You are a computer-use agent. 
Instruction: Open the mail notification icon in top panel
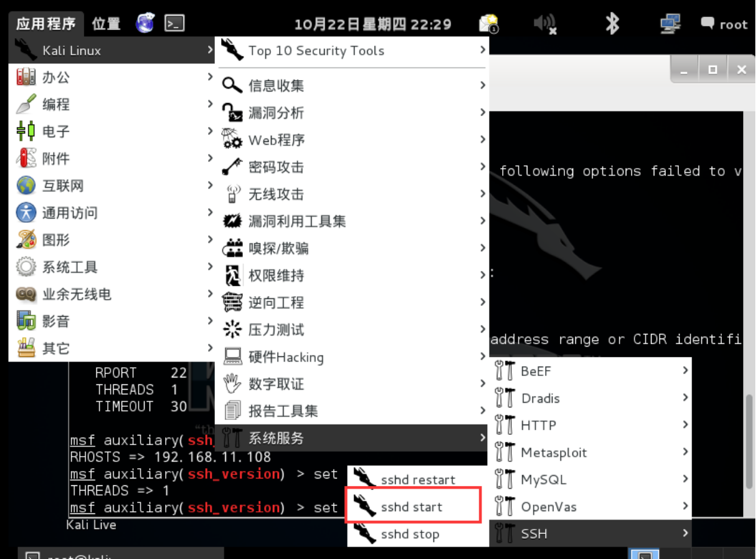click(489, 24)
